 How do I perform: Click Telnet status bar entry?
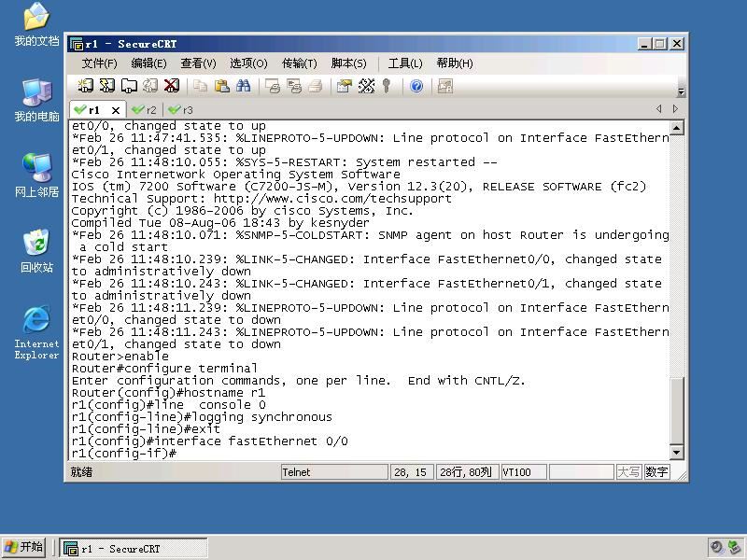[x=334, y=472]
